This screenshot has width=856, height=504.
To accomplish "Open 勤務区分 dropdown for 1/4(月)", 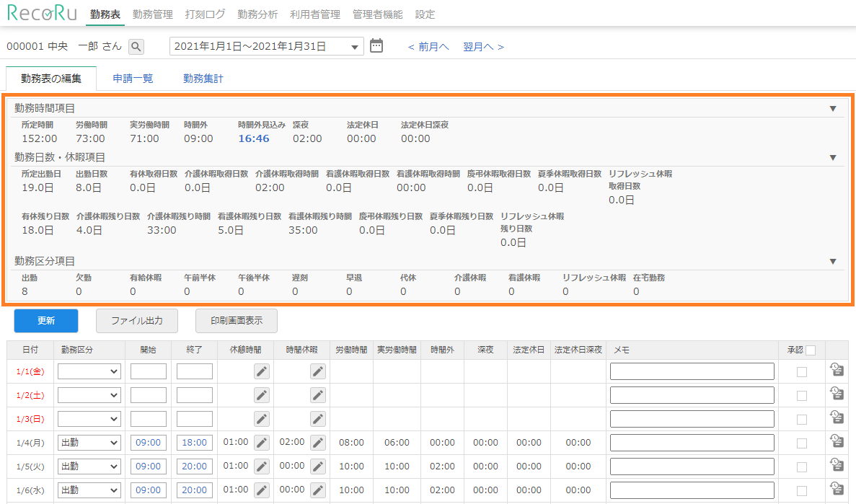I will pos(89,443).
